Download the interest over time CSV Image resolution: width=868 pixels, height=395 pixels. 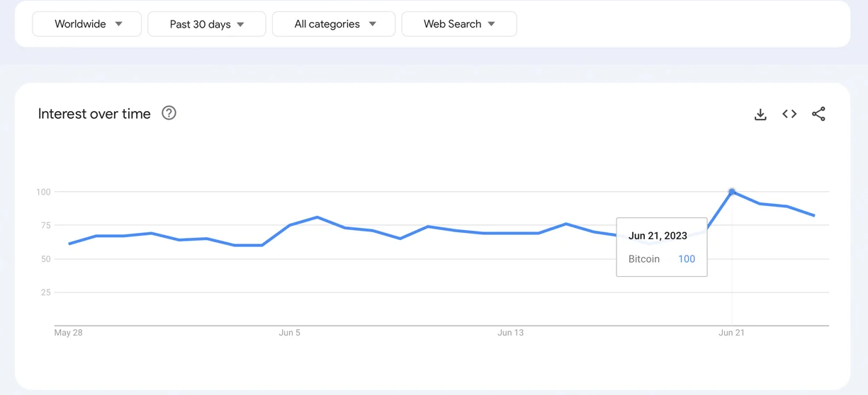click(760, 114)
